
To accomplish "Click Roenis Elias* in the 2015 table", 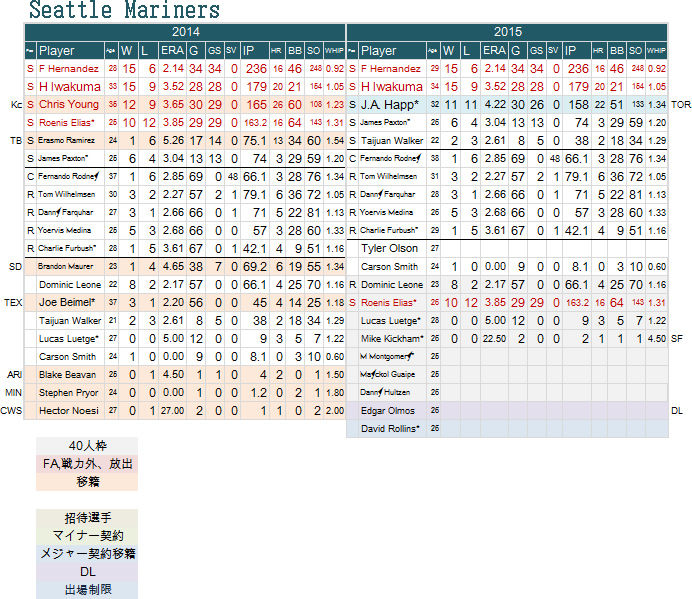I will [x=389, y=302].
